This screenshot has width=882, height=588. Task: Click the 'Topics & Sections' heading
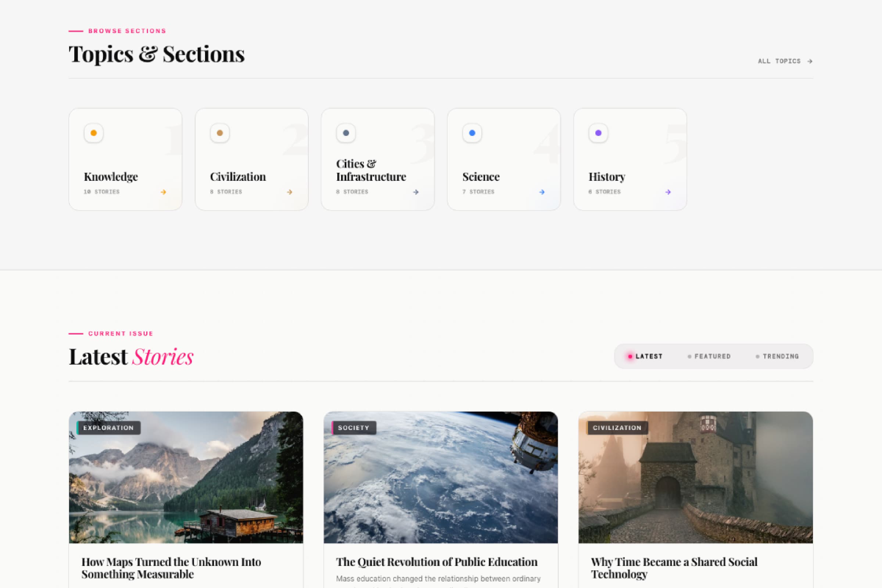(x=157, y=54)
